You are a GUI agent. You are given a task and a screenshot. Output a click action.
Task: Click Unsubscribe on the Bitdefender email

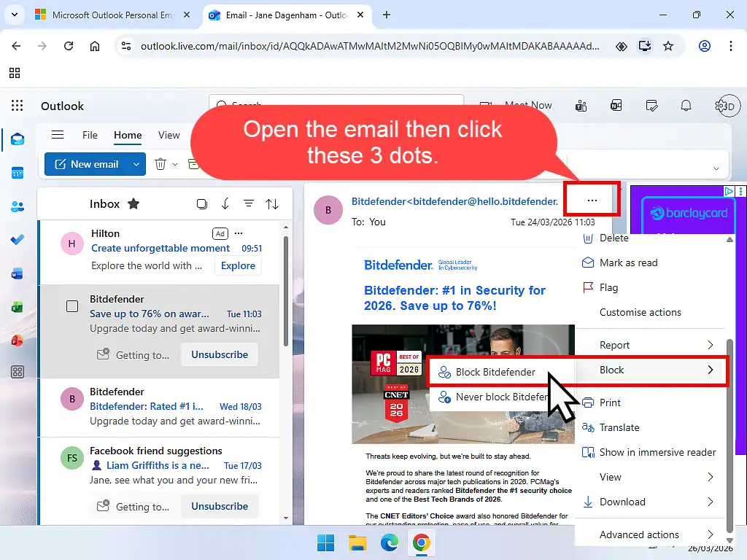pyautogui.click(x=220, y=354)
